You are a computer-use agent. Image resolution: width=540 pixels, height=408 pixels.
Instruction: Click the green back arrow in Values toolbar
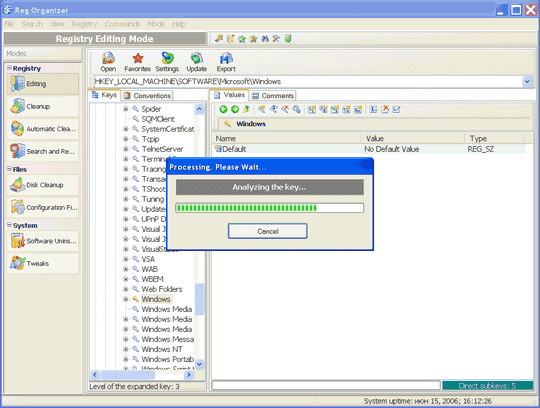coord(223,109)
